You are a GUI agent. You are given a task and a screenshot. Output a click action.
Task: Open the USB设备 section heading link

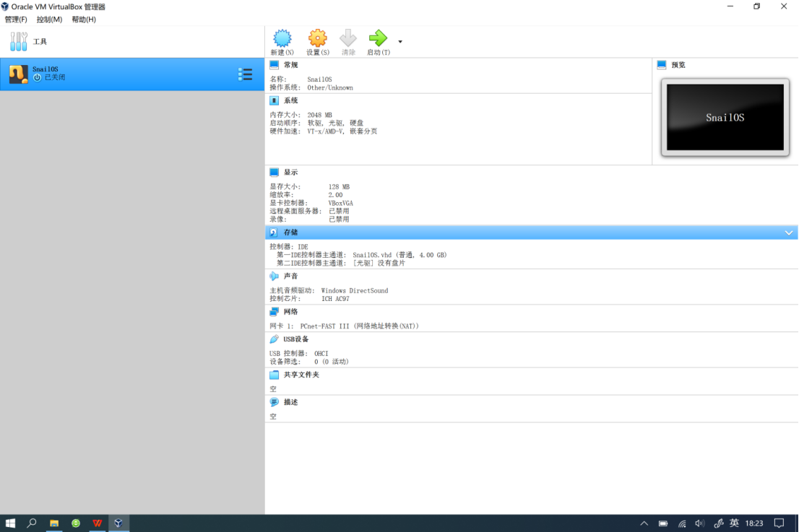tap(296, 339)
